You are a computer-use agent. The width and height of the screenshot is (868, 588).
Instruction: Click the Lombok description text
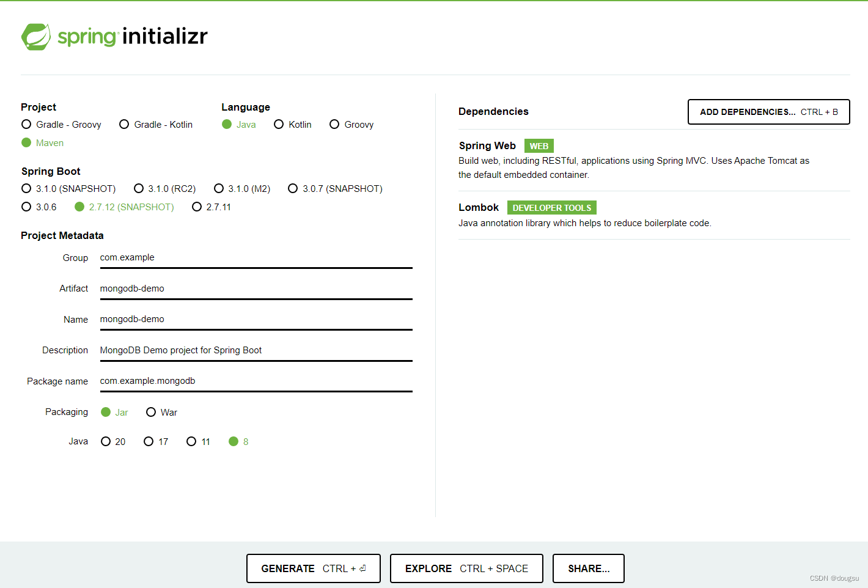click(x=585, y=224)
